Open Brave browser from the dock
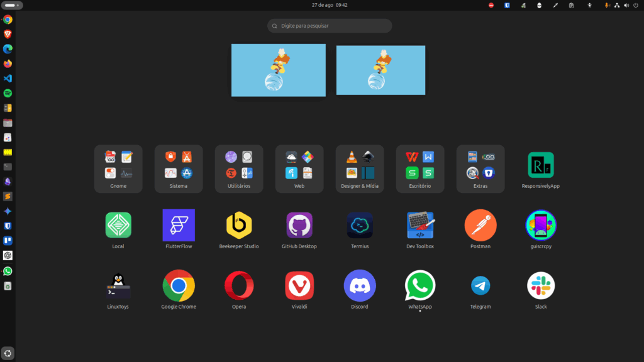The height and width of the screenshot is (362, 644). 8,34
